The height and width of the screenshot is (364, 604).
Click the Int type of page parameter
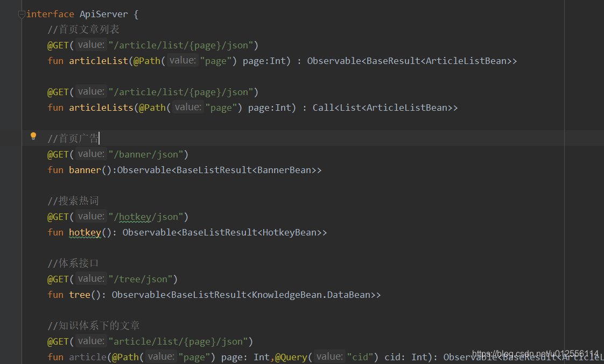pyautogui.click(x=277, y=60)
